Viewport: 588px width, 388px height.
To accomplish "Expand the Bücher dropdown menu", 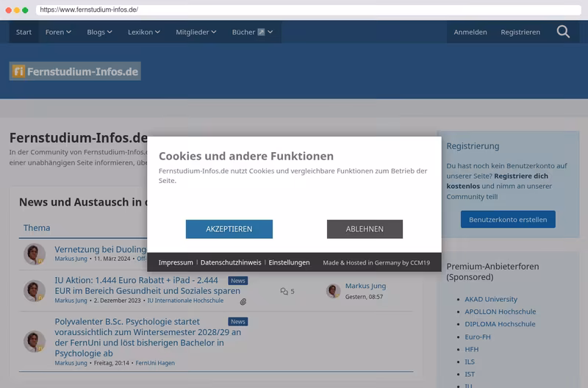I will 252,32.
